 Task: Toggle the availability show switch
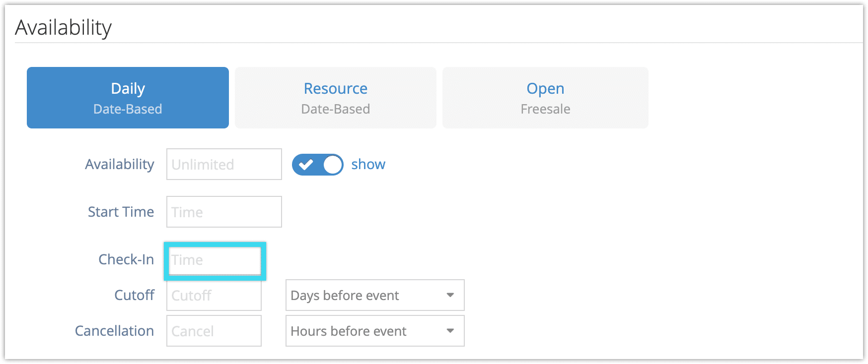(318, 165)
